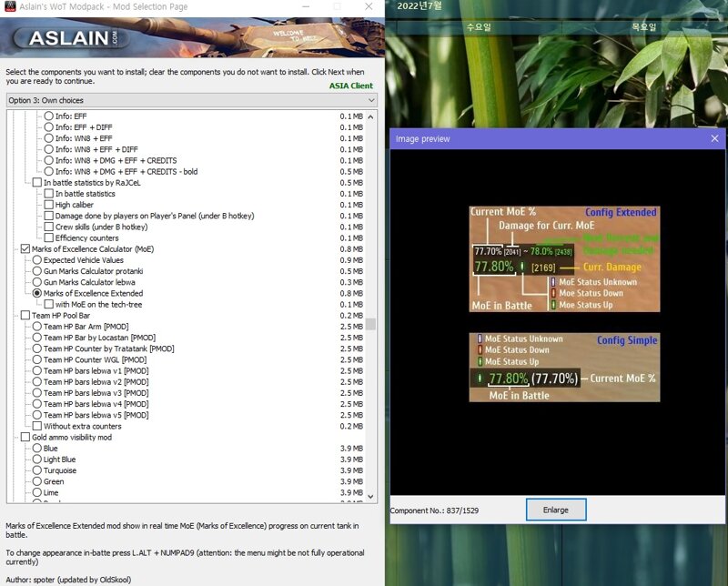This screenshot has height=586, width=728.
Task: Select Team HP bars lebwa v4 [PMOD]
Action: pyautogui.click(x=37, y=404)
